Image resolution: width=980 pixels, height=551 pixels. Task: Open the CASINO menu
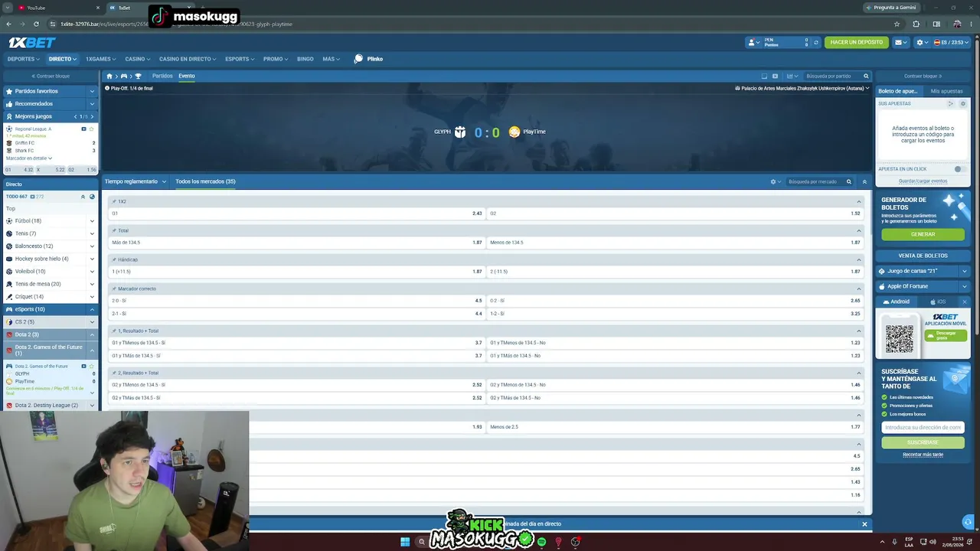click(x=137, y=59)
